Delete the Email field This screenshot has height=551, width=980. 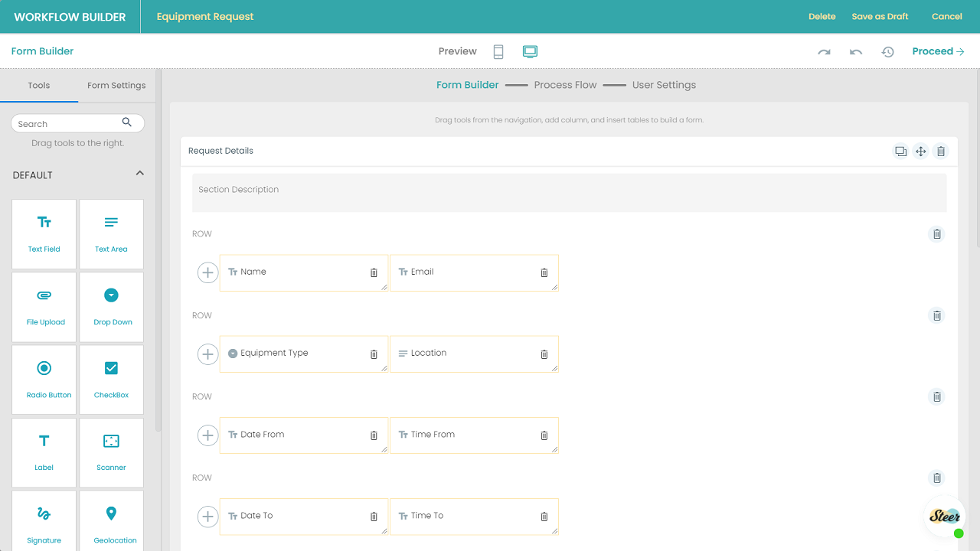point(544,272)
